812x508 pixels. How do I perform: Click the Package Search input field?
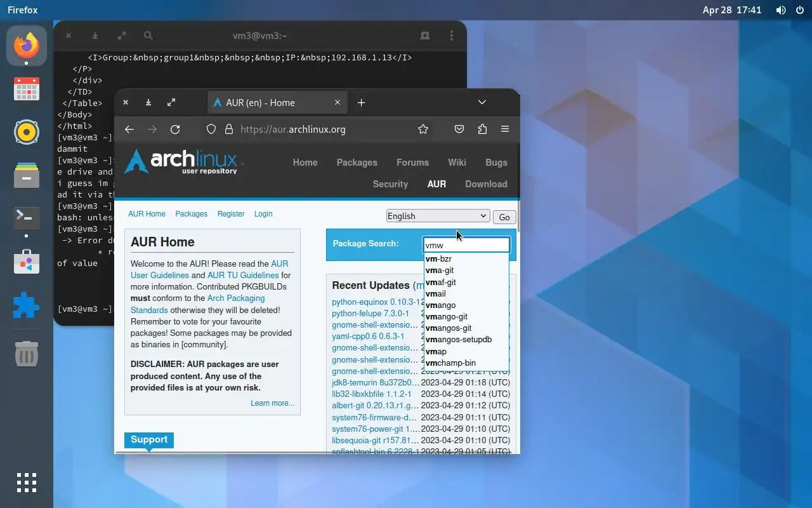coord(466,245)
